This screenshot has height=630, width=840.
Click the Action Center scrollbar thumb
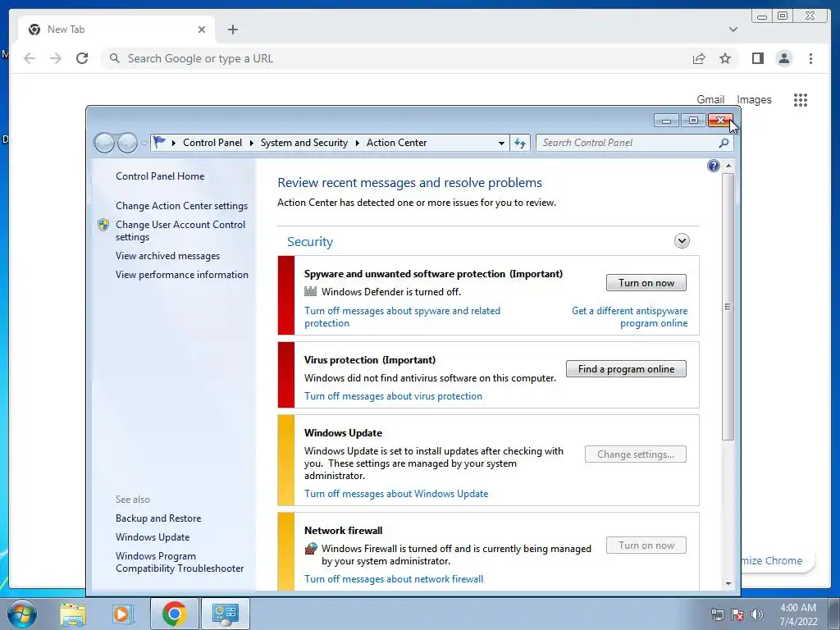click(728, 307)
